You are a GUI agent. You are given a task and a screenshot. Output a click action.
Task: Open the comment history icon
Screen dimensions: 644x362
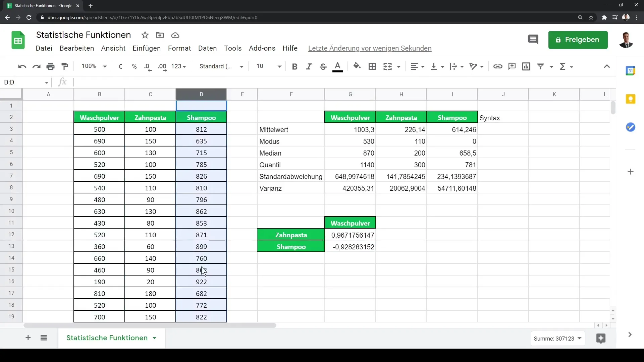pyautogui.click(x=533, y=40)
